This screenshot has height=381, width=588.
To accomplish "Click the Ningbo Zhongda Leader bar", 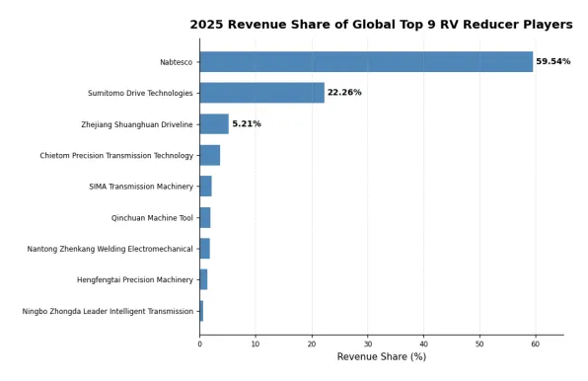I will (201, 311).
